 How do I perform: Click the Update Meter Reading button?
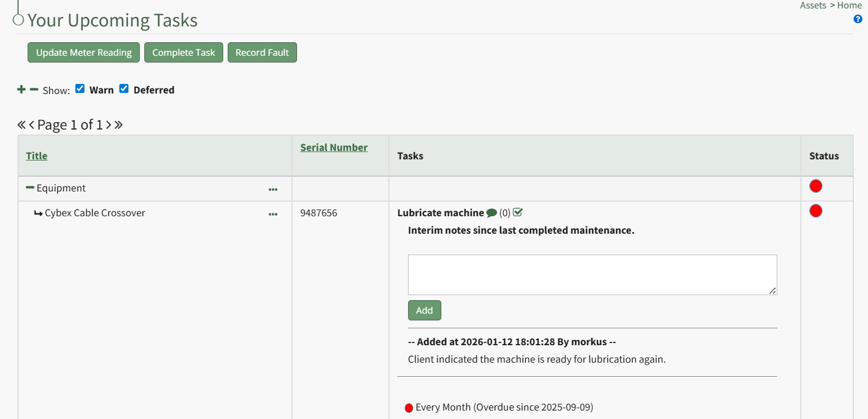pos(83,52)
